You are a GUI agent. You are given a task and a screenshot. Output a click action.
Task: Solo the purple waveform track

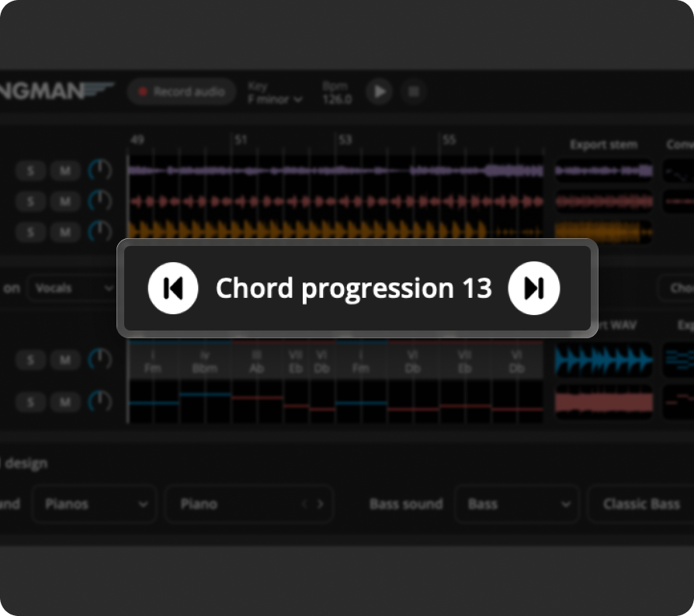31,171
